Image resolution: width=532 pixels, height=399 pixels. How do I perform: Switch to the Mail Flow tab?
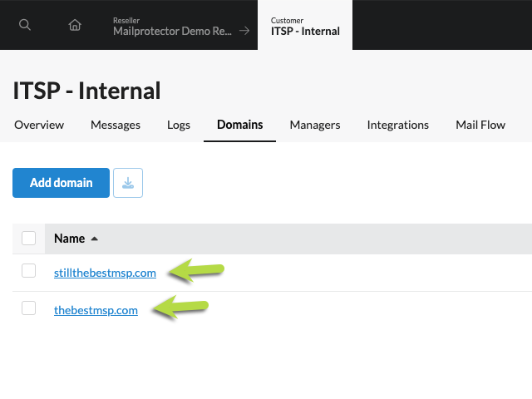pyautogui.click(x=480, y=125)
